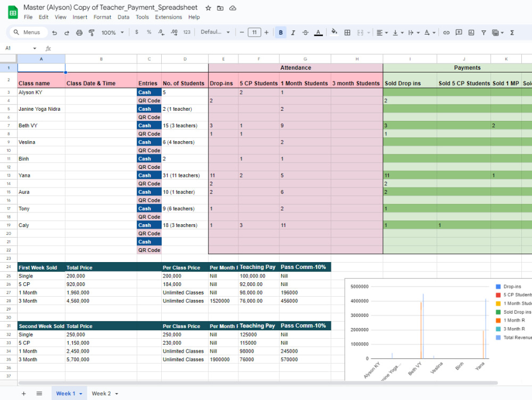Open text rotation dropdown

[430, 32]
